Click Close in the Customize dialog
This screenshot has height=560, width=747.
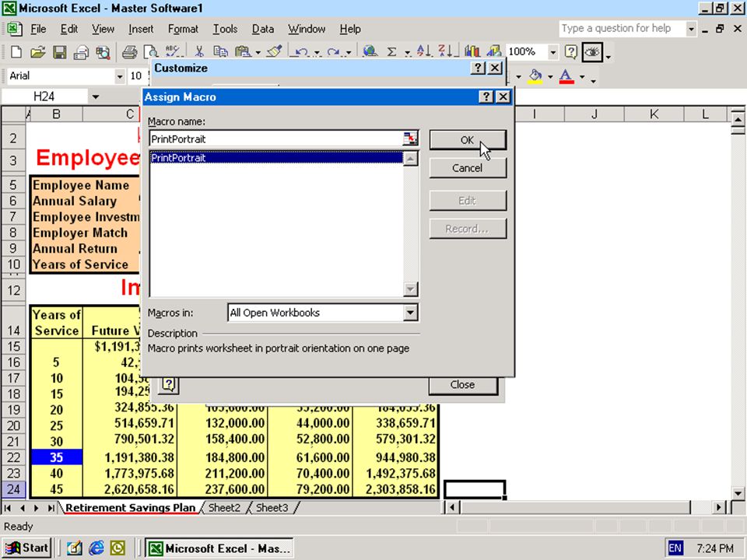462,385
